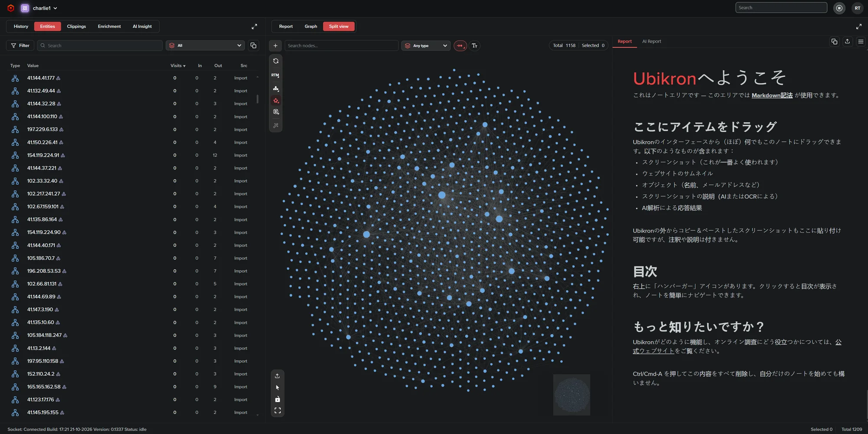Click the red Ubikron logo icon
This screenshot has width=868, height=434.
coord(11,8)
